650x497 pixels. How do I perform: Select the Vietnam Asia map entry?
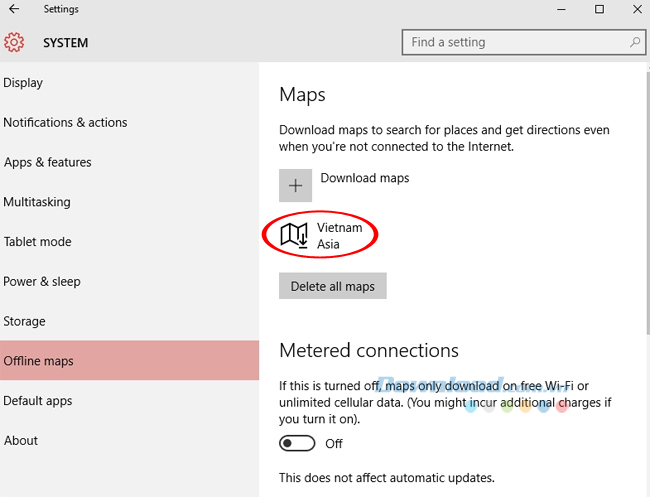[339, 236]
